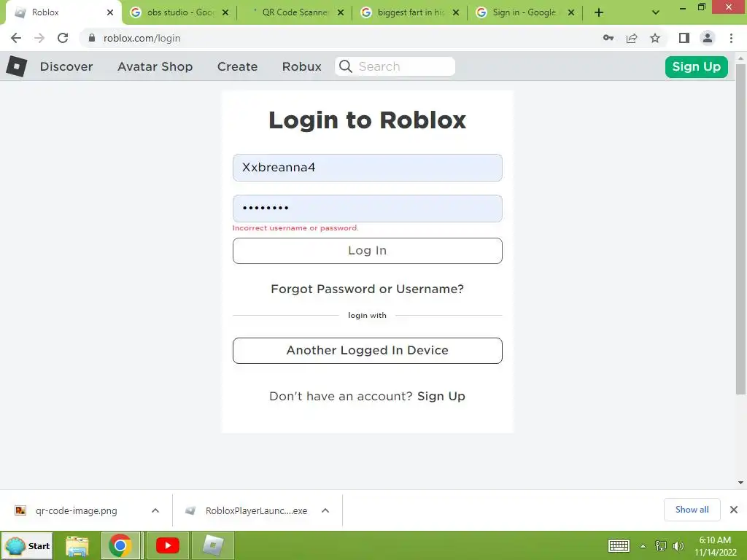Screen dimensions: 747x560
Task: Click the Roblox logo in the page header
Action: click(x=17, y=66)
